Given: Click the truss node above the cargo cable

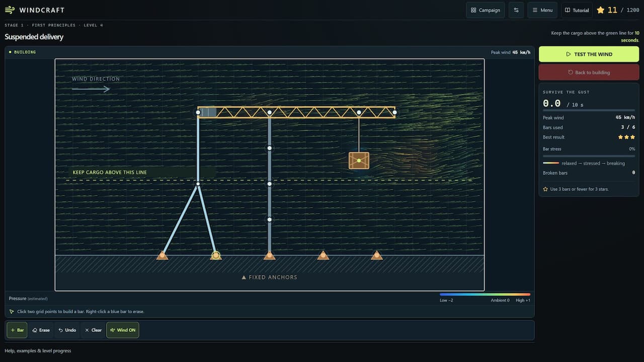Looking at the screenshot, I should point(359,112).
